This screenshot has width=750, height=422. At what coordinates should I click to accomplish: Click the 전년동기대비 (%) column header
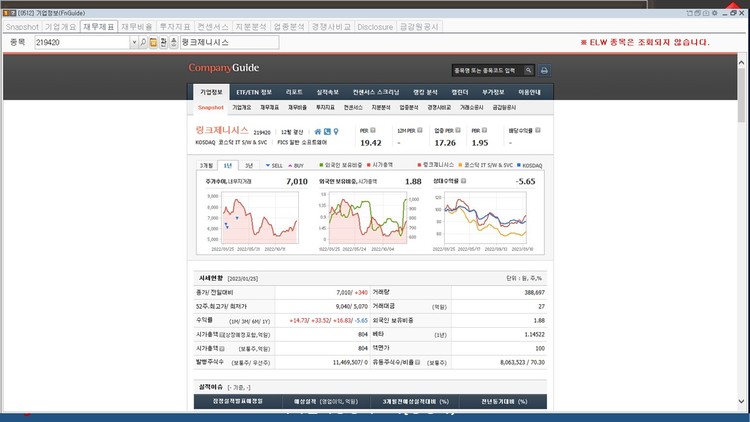[504, 402]
